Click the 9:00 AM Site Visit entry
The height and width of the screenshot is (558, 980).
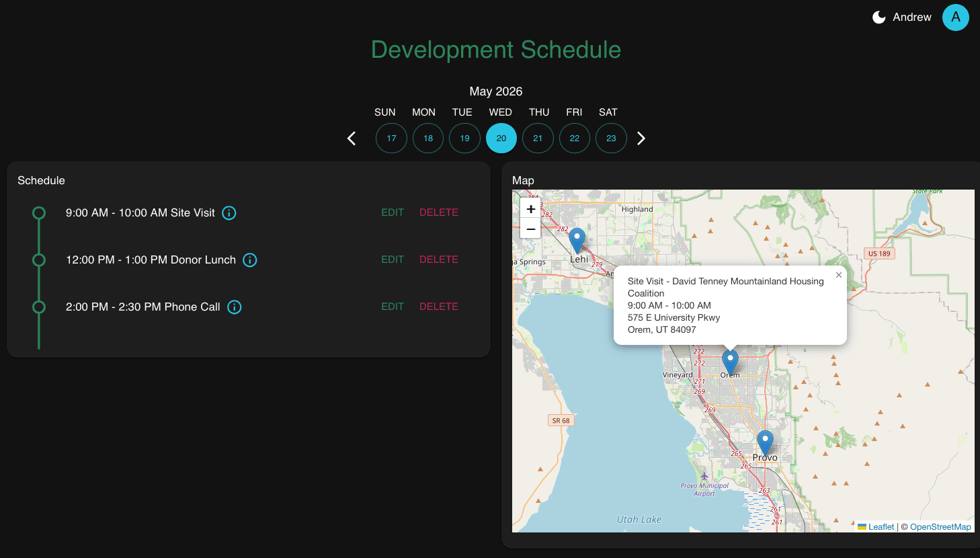[140, 213]
